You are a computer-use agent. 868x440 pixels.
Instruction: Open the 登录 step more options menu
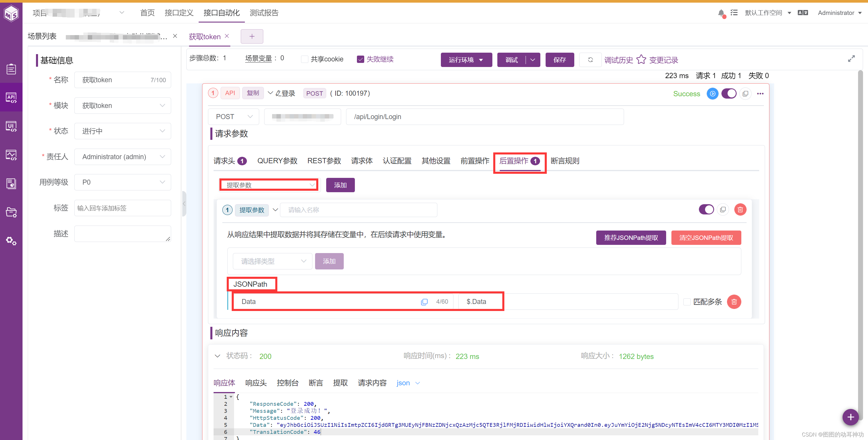(760, 93)
